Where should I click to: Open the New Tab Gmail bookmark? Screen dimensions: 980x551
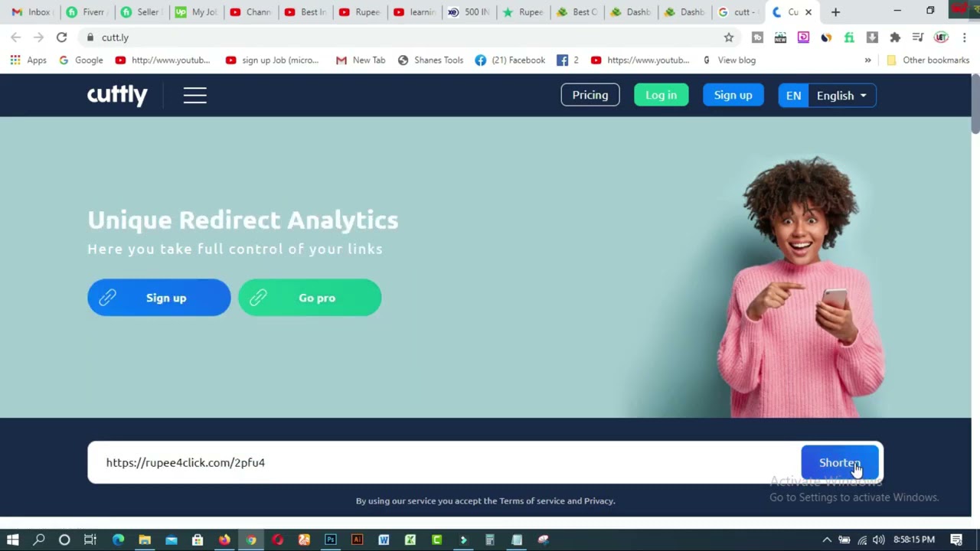click(x=361, y=60)
